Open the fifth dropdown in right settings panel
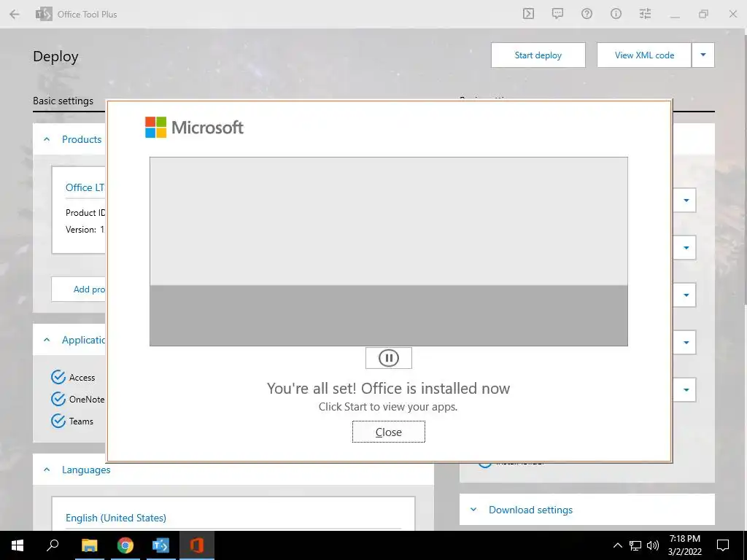The width and height of the screenshot is (747, 560). pyautogui.click(x=686, y=389)
